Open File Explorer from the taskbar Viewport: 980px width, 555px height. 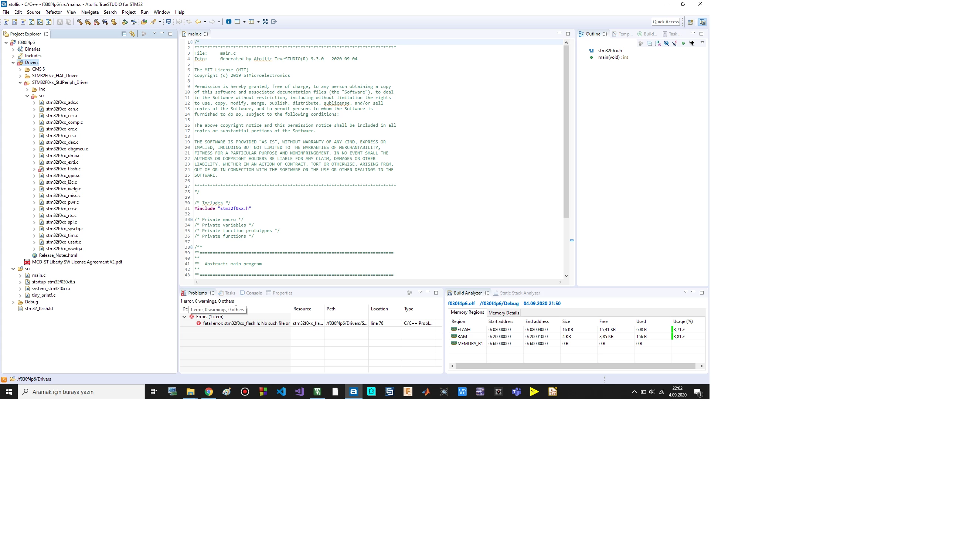[x=190, y=392]
